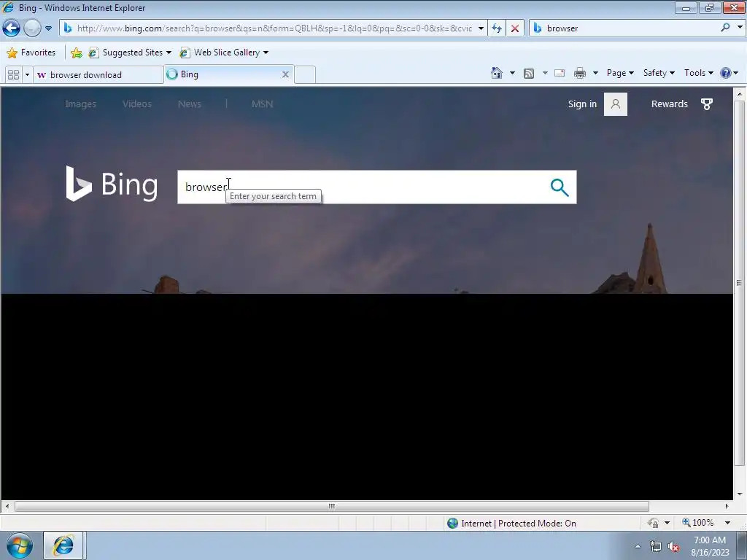Click the Internet zone globe icon
The height and width of the screenshot is (560, 747).
tap(452, 524)
